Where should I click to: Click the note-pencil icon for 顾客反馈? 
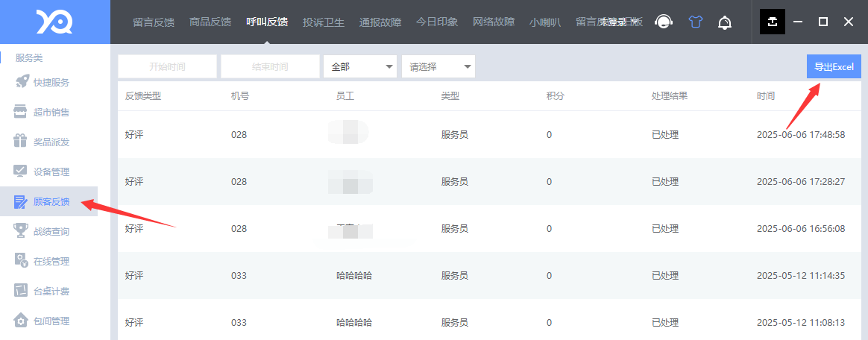(x=20, y=201)
